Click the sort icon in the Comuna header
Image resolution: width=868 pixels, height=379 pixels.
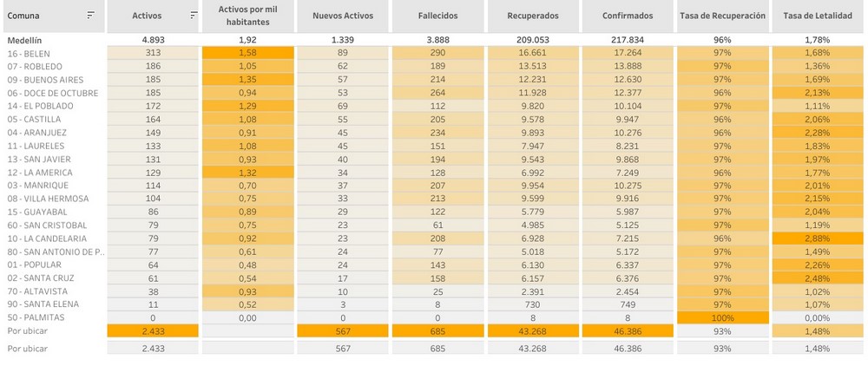click(x=90, y=16)
